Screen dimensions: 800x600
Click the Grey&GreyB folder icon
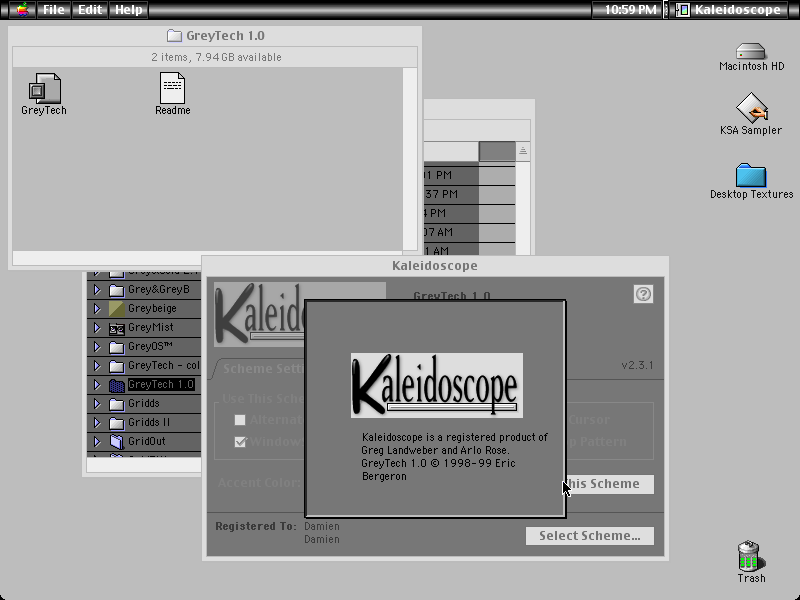pyautogui.click(x=117, y=290)
